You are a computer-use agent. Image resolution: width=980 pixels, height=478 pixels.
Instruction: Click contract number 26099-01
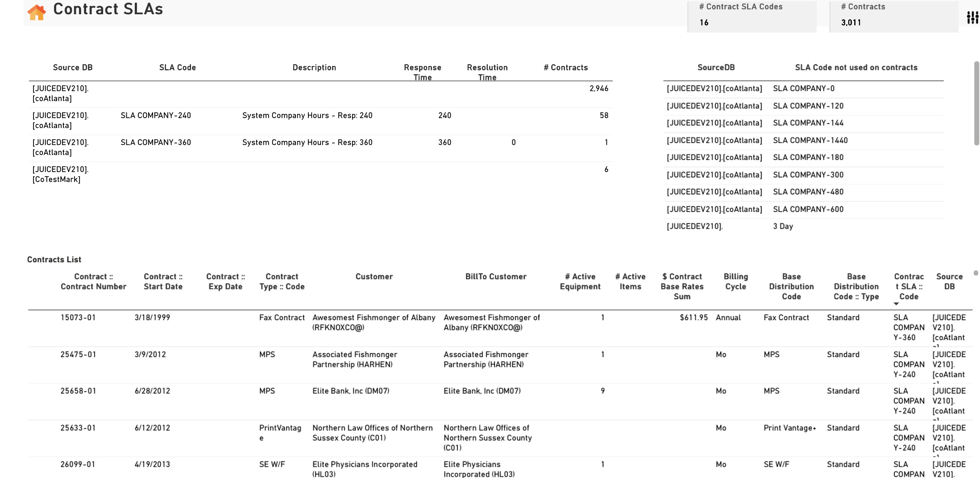[x=78, y=464]
